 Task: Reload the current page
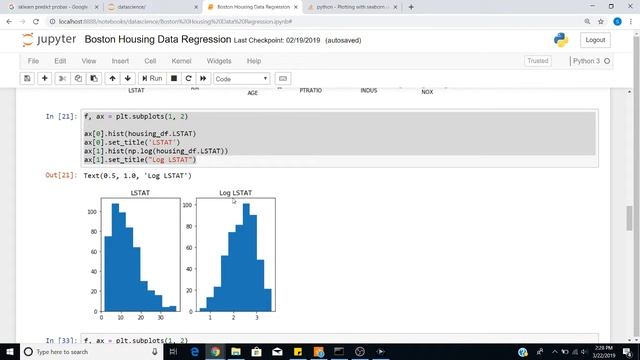(x=36, y=22)
